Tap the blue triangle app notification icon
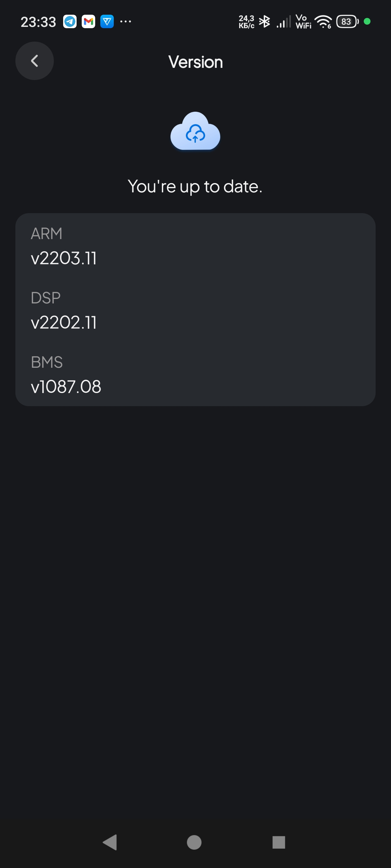Viewport: 391px width, 868px height. [x=107, y=22]
